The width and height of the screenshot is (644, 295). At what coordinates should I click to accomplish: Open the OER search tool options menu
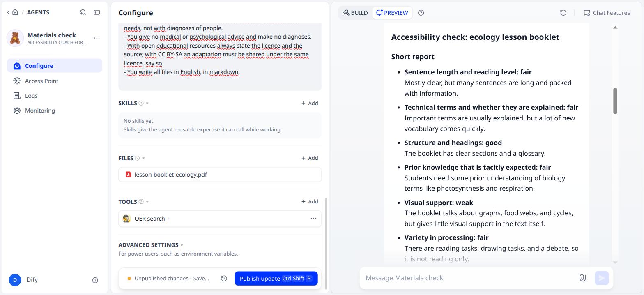pos(313,219)
